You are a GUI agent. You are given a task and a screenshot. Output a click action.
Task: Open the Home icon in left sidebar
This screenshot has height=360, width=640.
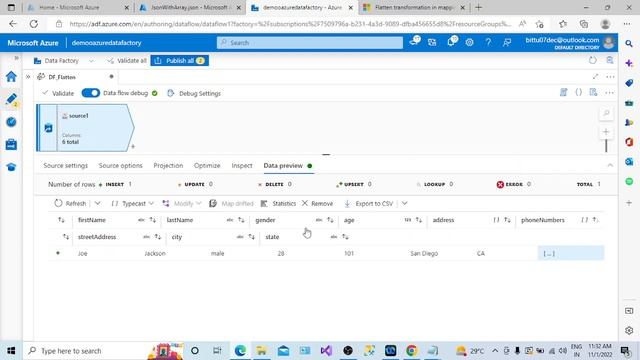tap(11, 77)
